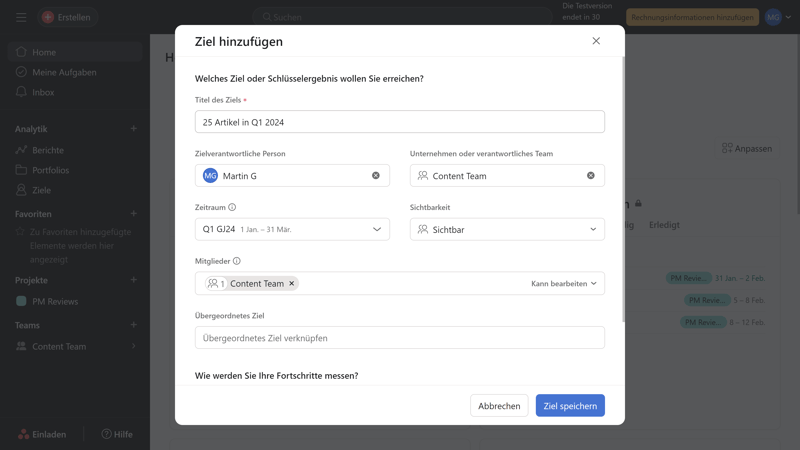The width and height of the screenshot is (800, 450).
Task: Open the MG profile avatar menu
Action: tap(773, 17)
